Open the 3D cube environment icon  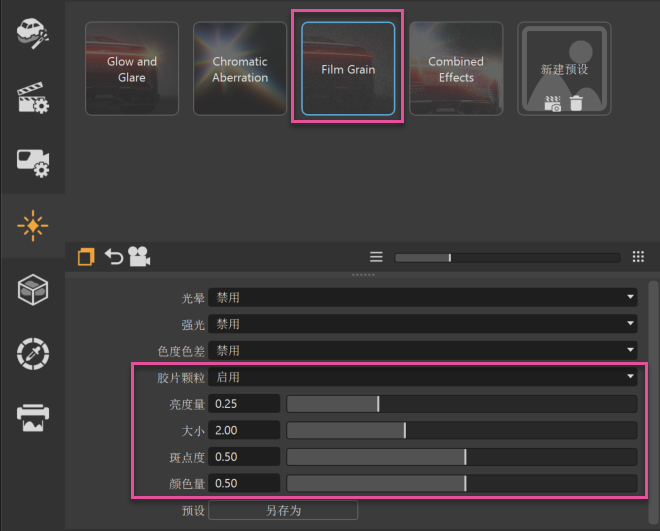pos(33,290)
